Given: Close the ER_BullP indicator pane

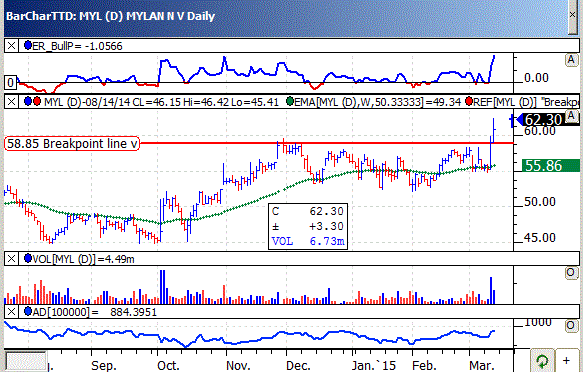Looking at the screenshot, I should tap(12, 46).
